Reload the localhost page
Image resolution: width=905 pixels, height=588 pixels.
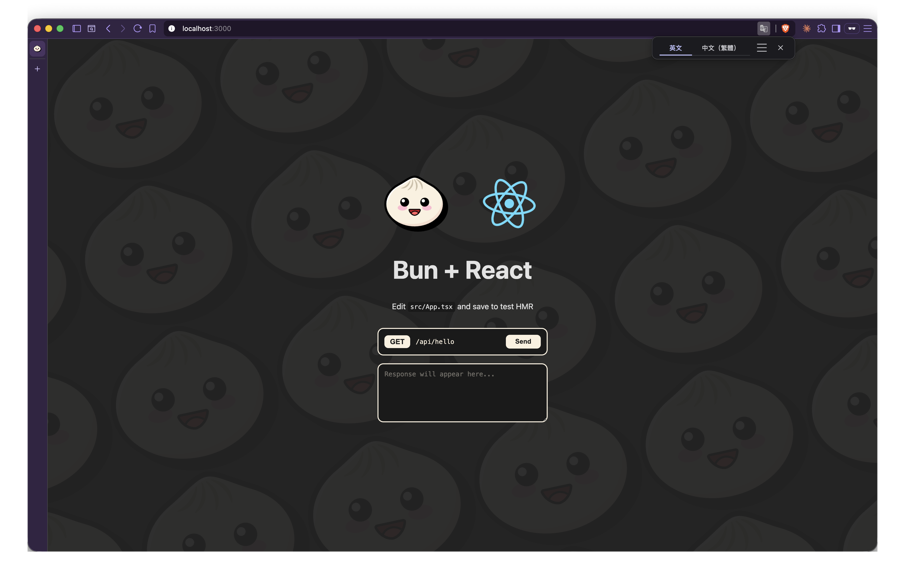point(138,29)
